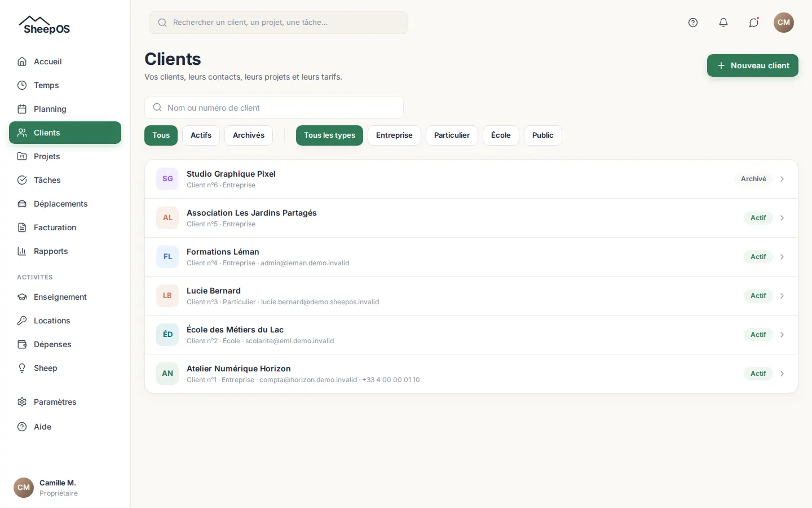The image size is (812, 508).
Task: Filter clients by Actifs
Action: [x=201, y=135]
